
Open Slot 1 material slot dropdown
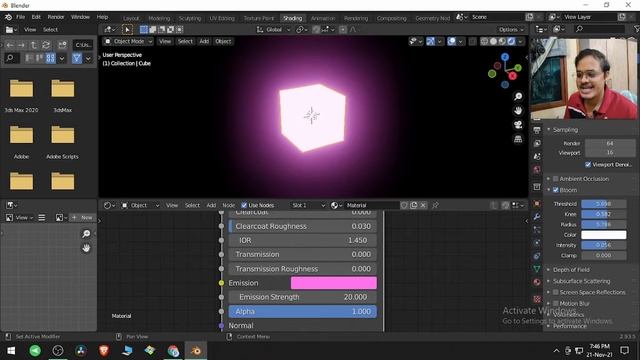click(308, 205)
